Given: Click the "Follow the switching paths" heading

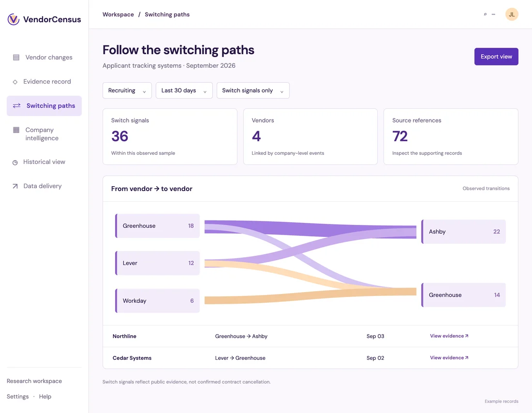Looking at the screenshot, I should (178, 50).
